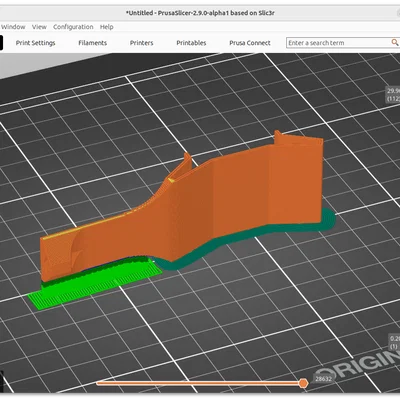Switch to the Filaments tab

pos(93,43)
